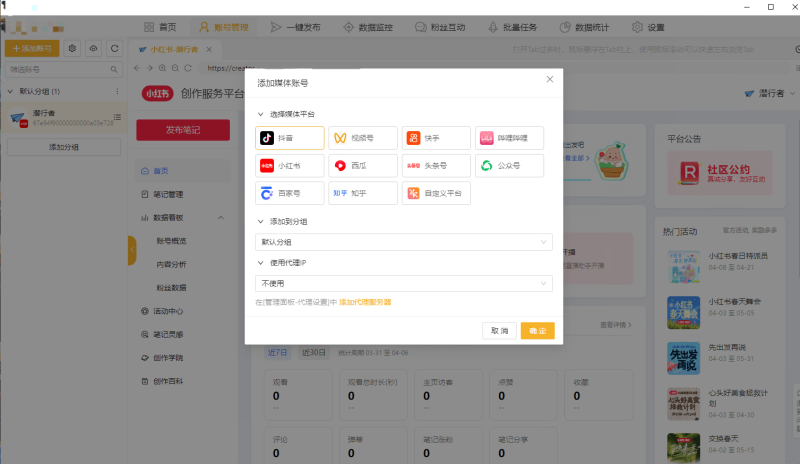Reload the embedded browser page
800x464 pixels.
pyautogui.click(x=188, y=68)
